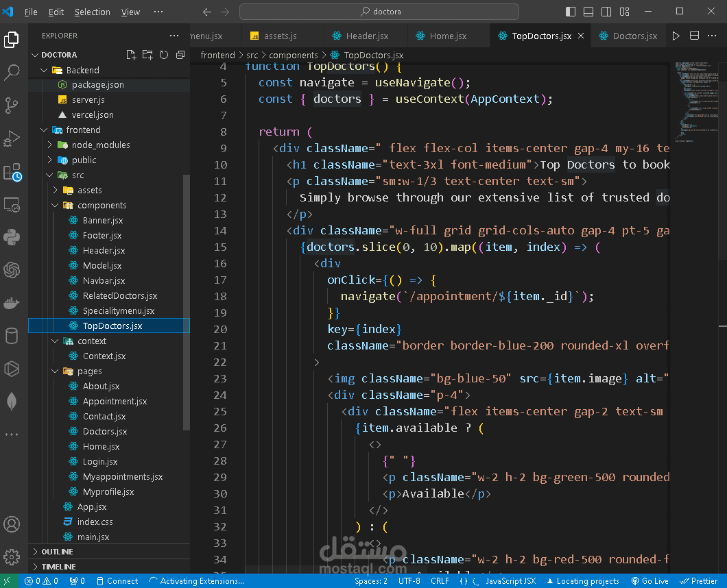The width and height of the screenshot is (727, 588).
Task: Open the Docker panel icon
Action: (x=12, y=302)
